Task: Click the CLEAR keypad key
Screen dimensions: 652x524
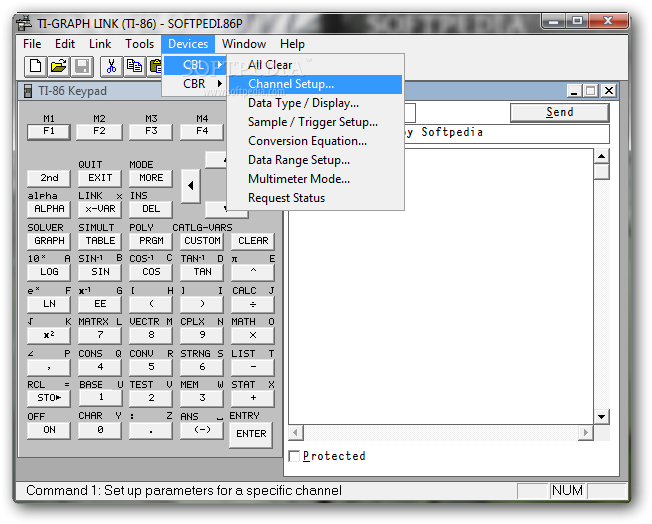Action: point(253,241)
